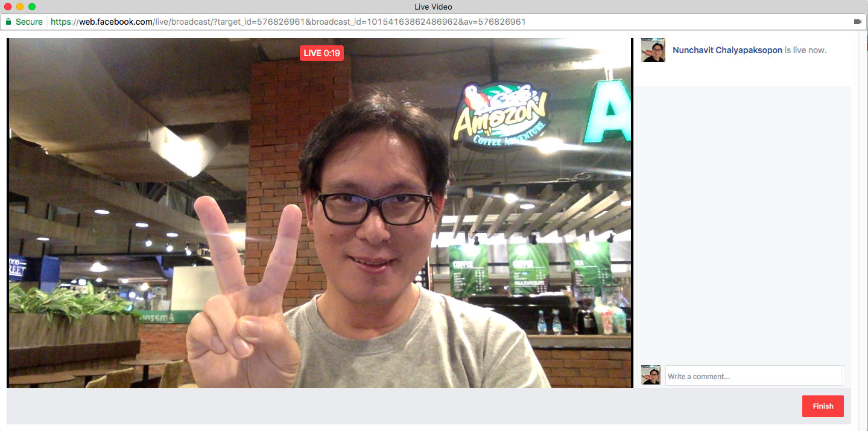Click the Live Video window title
The image size is (868, 431).
(433, 7)
